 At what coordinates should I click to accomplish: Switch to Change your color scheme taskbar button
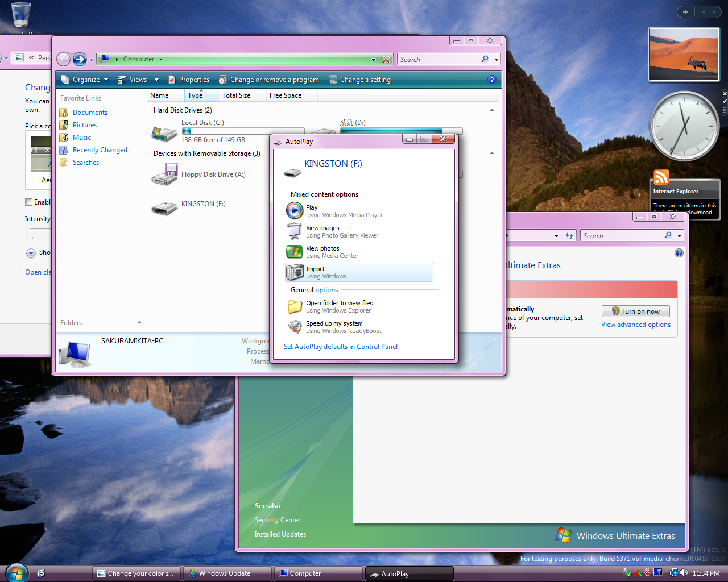[x=136, y=573]
